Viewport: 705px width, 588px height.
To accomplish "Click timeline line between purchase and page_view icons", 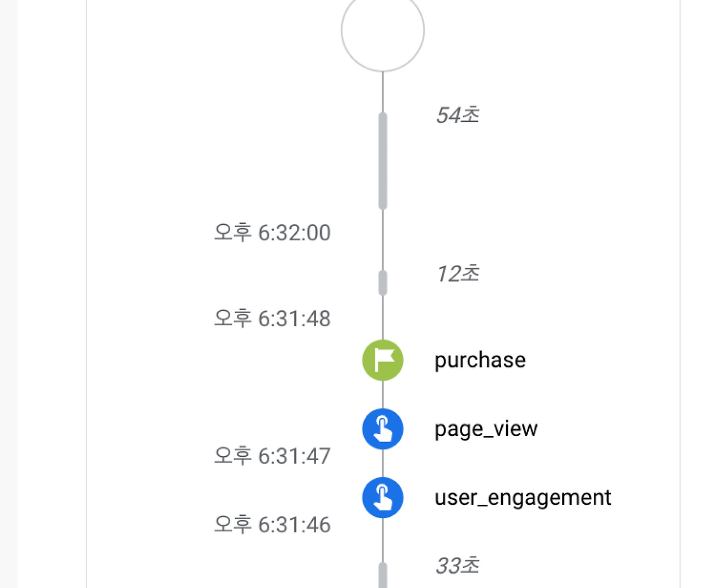I will 383,395.
